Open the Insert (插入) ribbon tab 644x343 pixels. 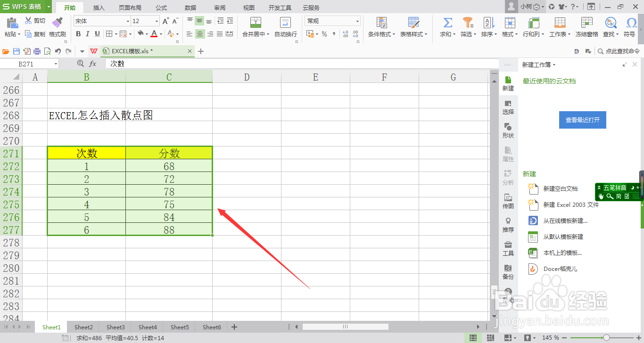[x=99, y=8]
